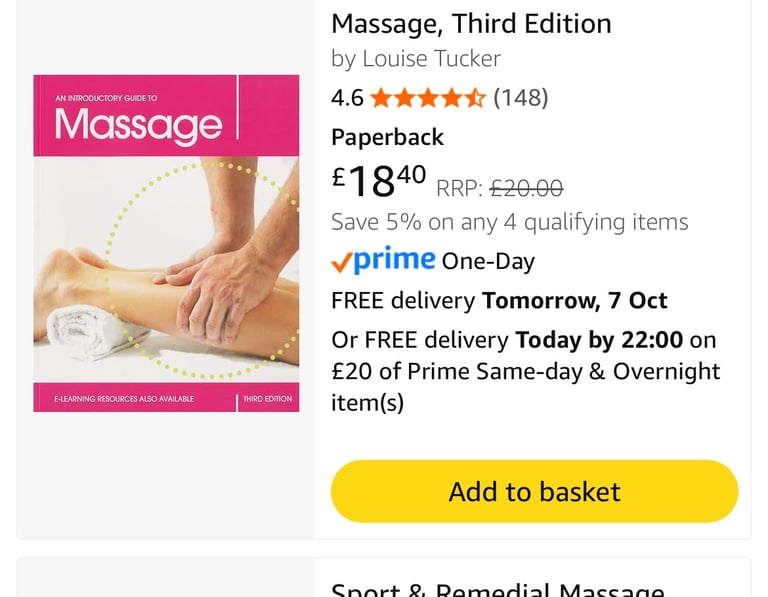Click the 4.6 rating number
The image size is (768, 597).
(347, 98)
